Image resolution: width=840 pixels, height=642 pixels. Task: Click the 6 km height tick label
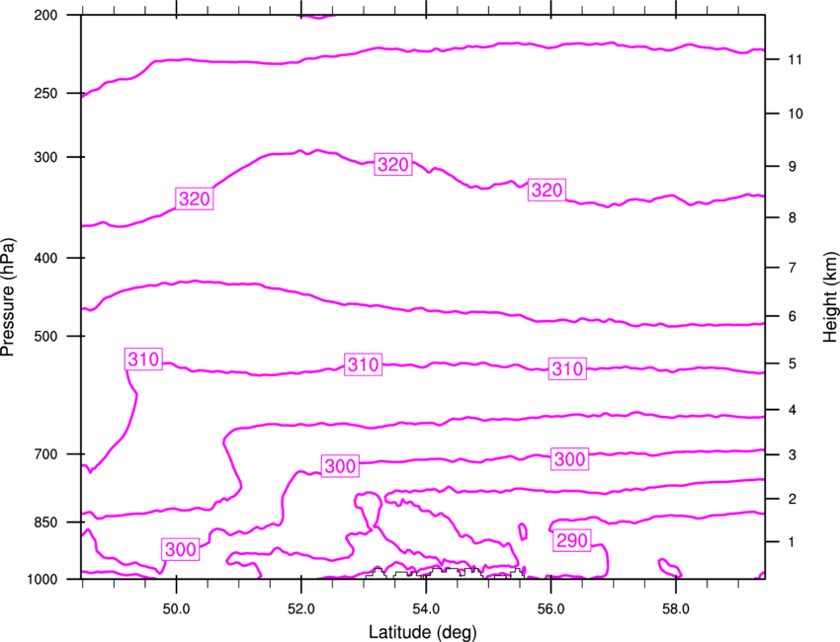pyautogui.click(x=793, y=316)
